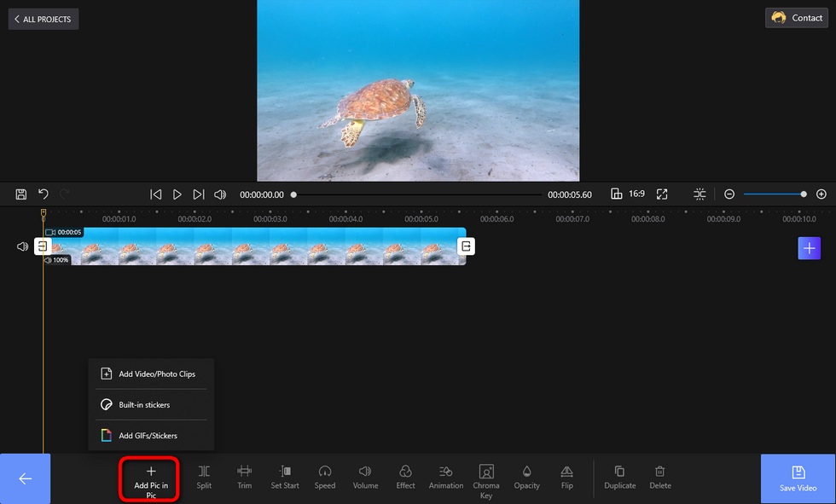Screen dimensions: 836x504
Task: Open the Opacity tool
Action: coord(527,478)
